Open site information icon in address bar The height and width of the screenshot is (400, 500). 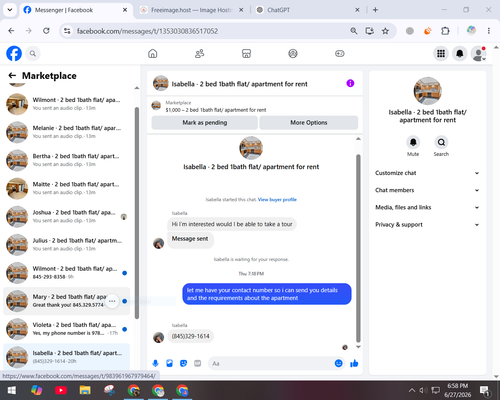pos(67,31)
